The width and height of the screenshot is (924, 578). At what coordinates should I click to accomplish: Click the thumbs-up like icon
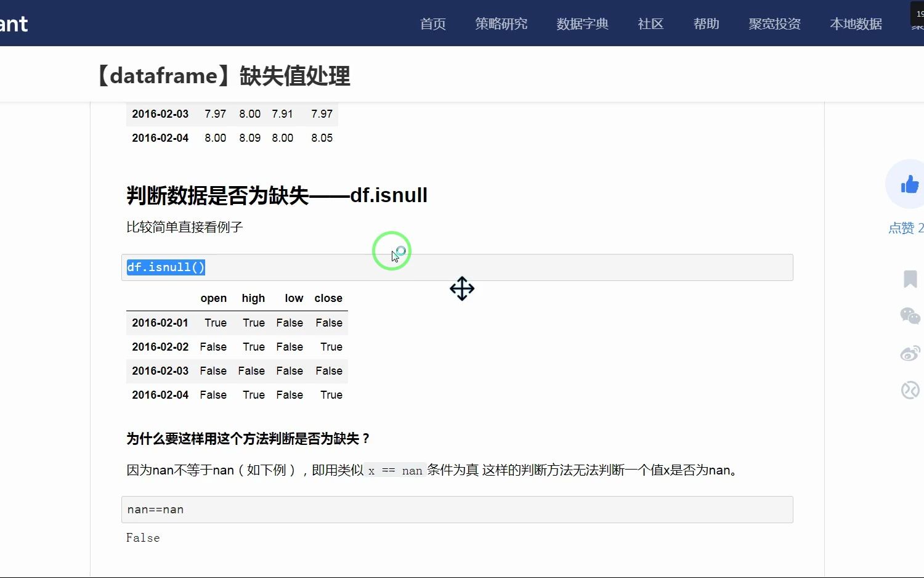tap(910, 183)
